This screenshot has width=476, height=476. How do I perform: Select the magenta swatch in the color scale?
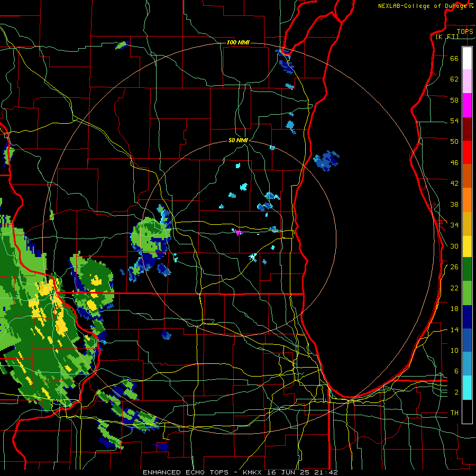click(467, 105)
